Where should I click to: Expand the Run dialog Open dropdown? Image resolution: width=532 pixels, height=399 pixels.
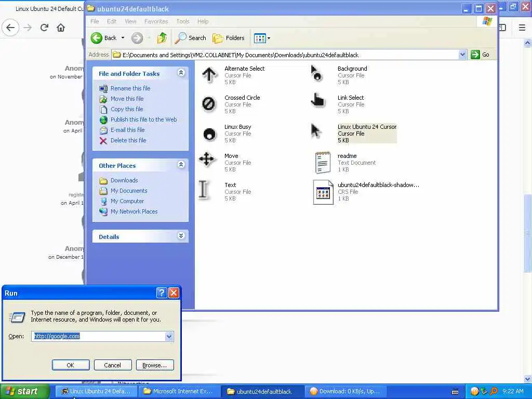pos(169,337)
